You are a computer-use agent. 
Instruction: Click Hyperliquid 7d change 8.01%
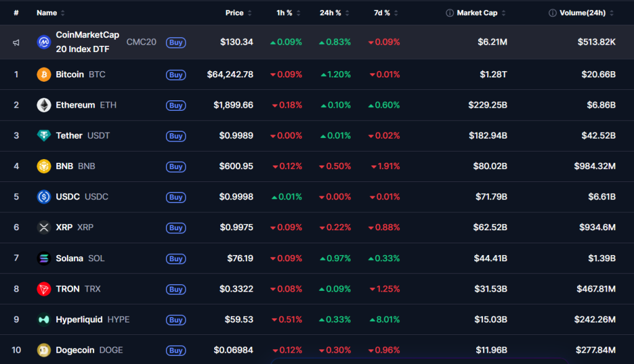click(384, 319)
